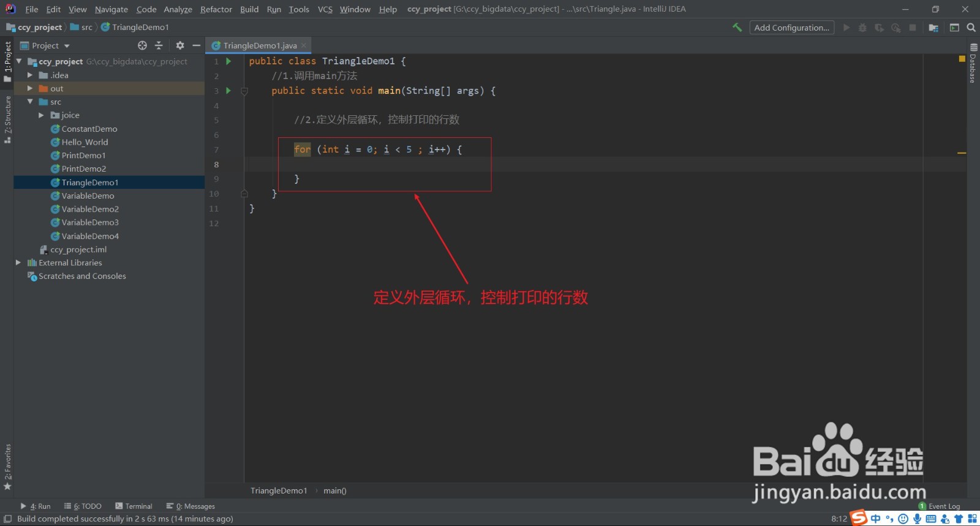
Task: Click the Sogou input method S icon
Action: click(859, 518)
